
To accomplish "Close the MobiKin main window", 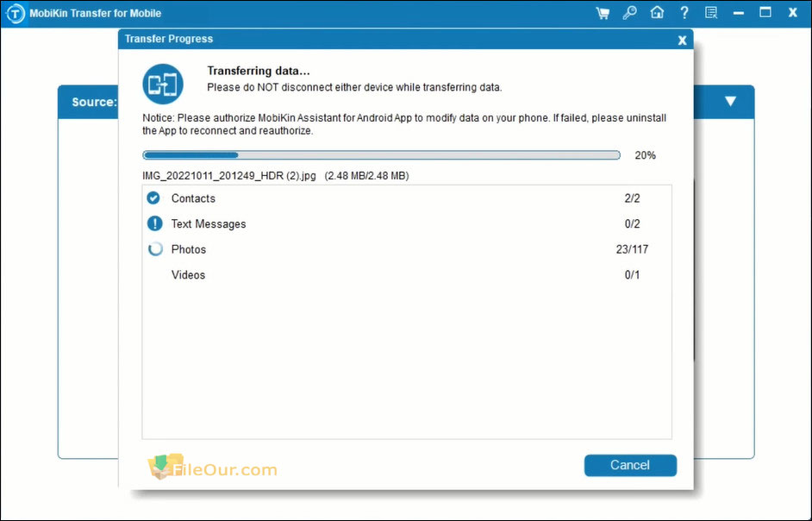I will [x=793, y=13].
